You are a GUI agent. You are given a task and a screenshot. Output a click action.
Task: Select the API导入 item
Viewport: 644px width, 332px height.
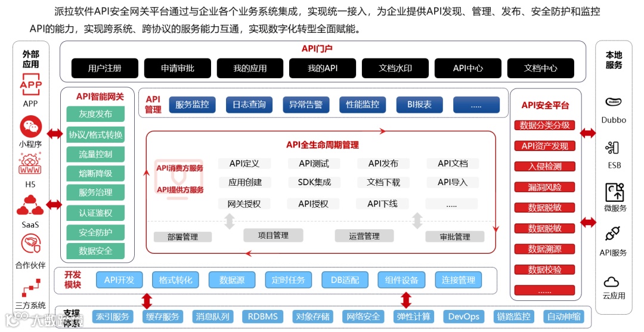[x=453, y=182]
